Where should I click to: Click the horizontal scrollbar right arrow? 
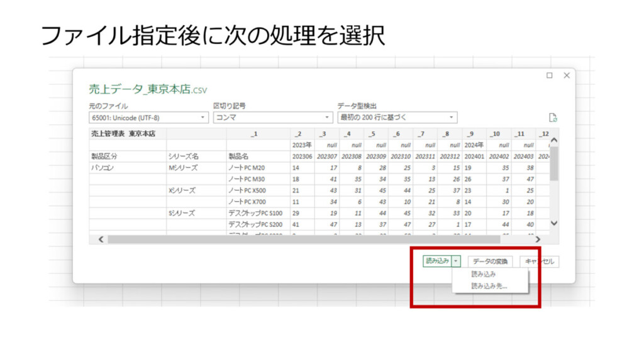537,239
